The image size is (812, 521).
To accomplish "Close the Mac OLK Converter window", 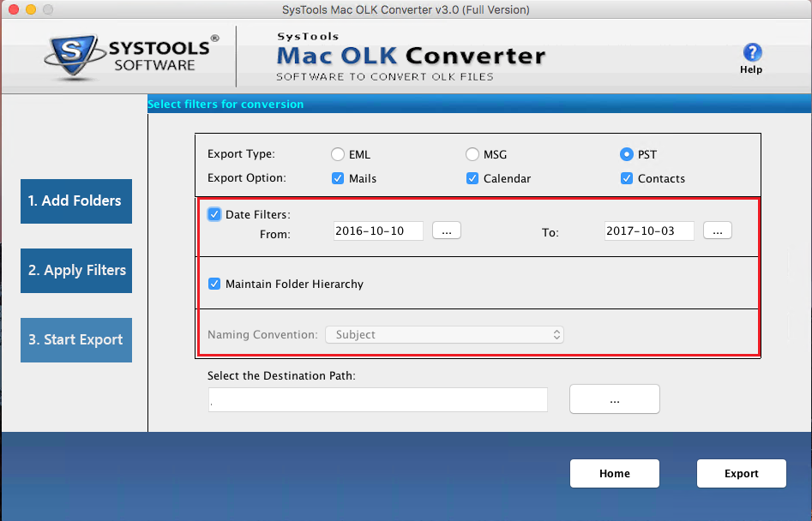I will pos(14,9).
